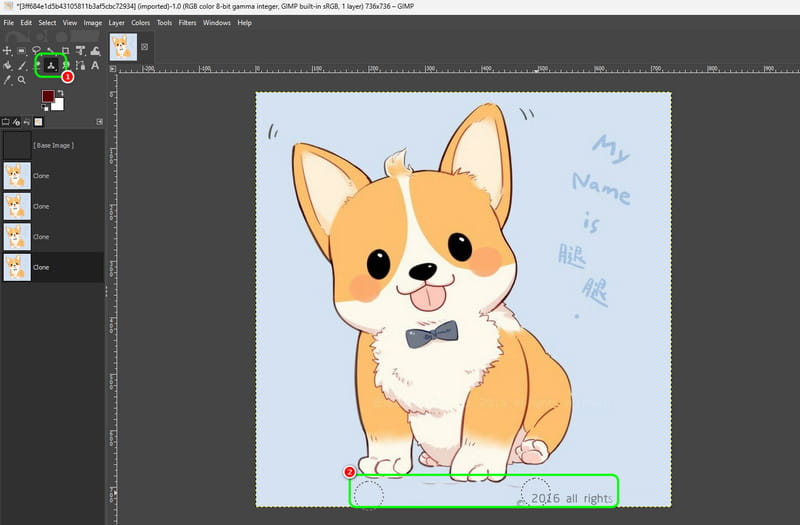
Task: Open the Colors menu
Action: pyautogui.click(x=141, y=22)
